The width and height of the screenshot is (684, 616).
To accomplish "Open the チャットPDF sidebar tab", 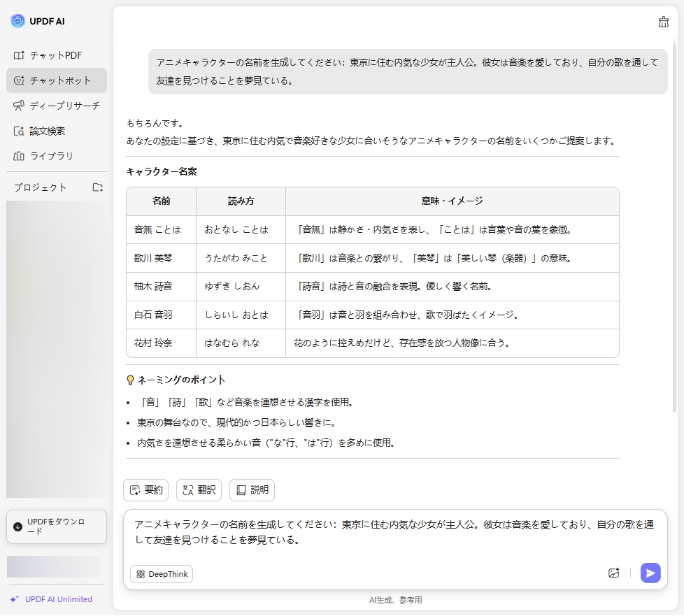I will coord(56,55).
